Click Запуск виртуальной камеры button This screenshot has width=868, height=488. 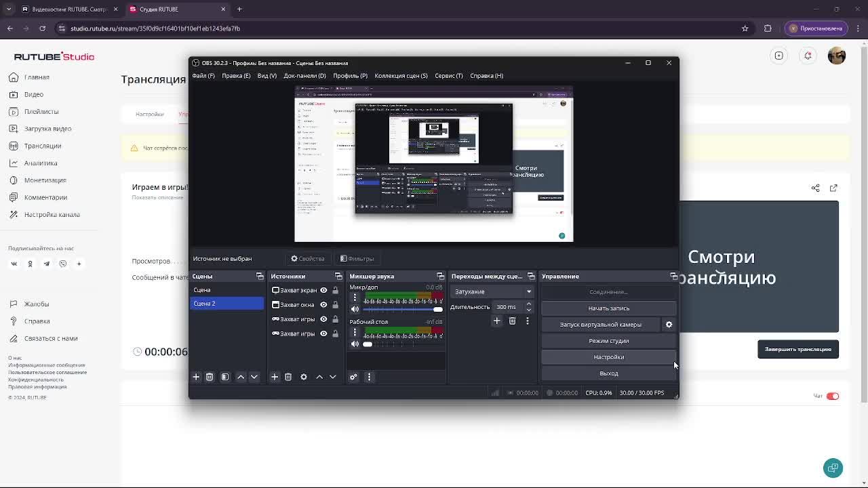(x=601, y=325)
